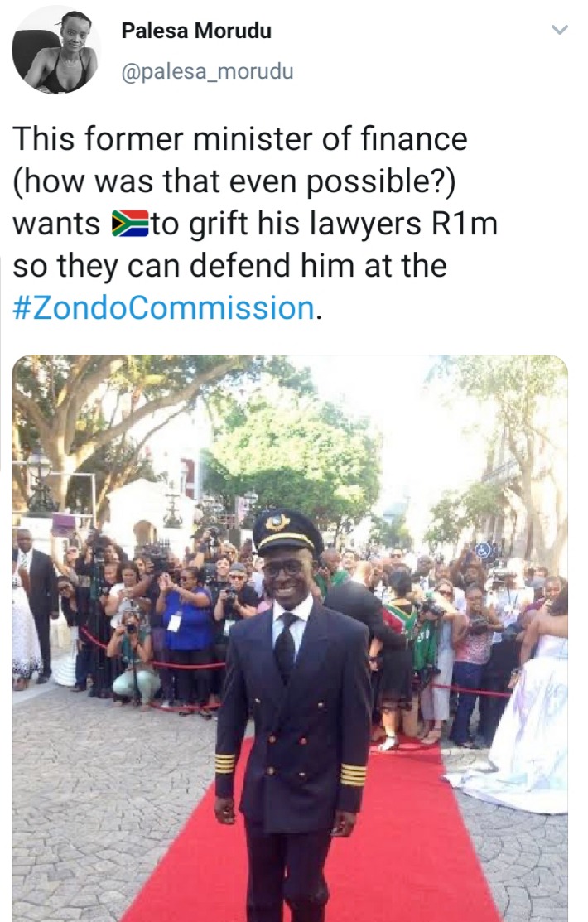Click the Palesa Morudu display name
The image size is (588, 922).
196,31
